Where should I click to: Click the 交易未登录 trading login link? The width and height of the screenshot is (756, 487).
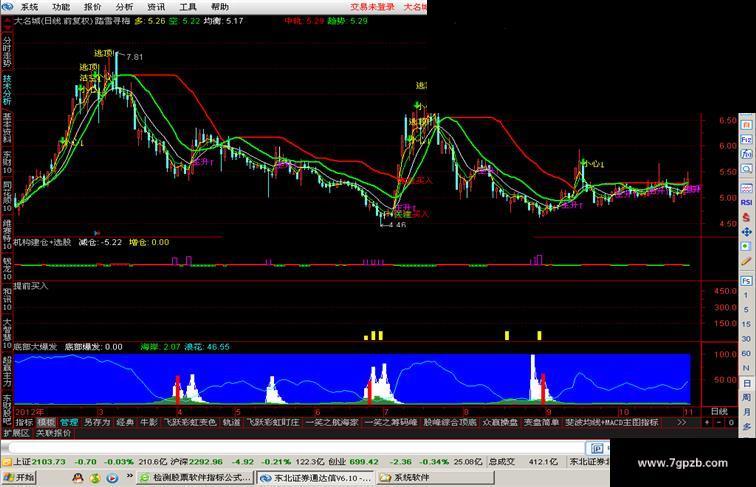tap(372, 7)
